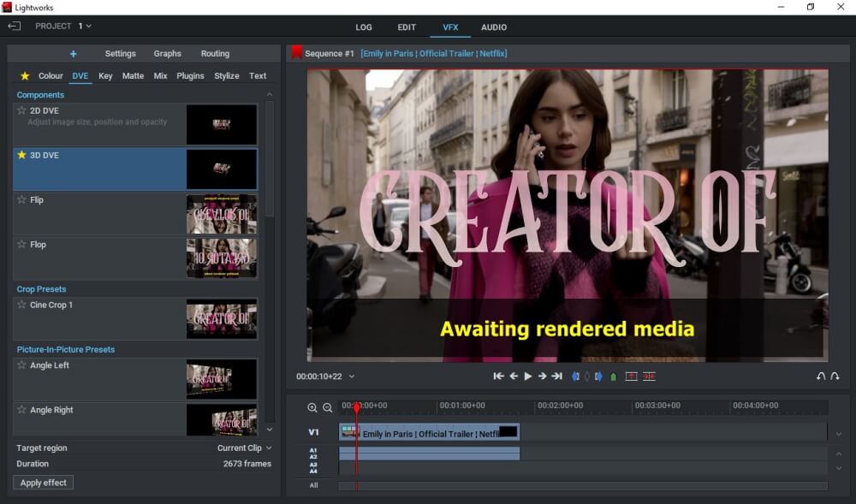Click the audio tracks up chevron
Screen dimensions: 856x504
839,454
